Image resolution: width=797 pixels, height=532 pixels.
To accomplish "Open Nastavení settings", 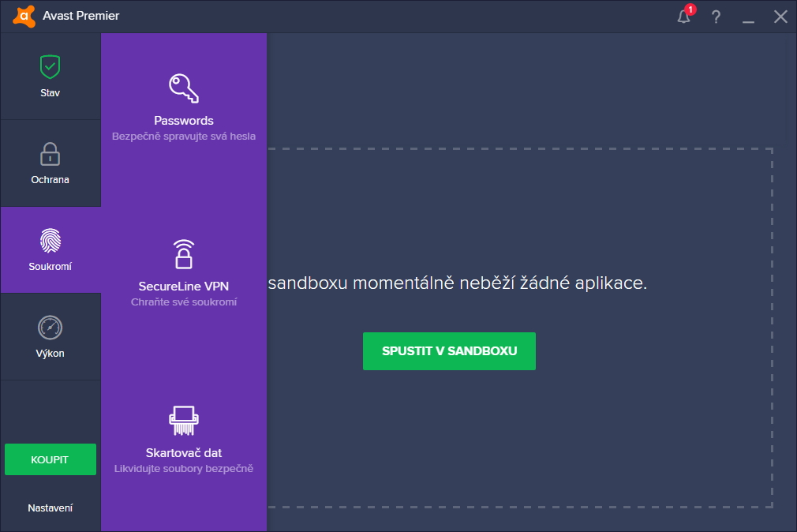I will tap(50, 508).
